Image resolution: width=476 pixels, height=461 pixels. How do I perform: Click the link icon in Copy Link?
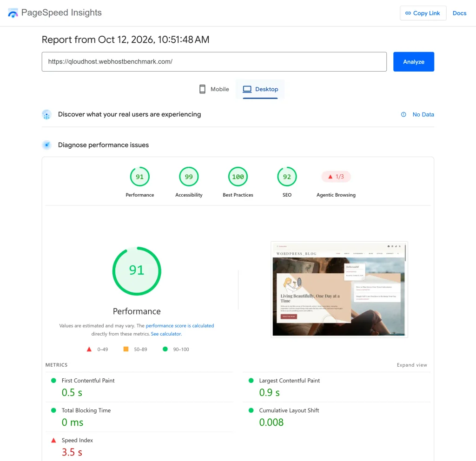click(408, 13)
